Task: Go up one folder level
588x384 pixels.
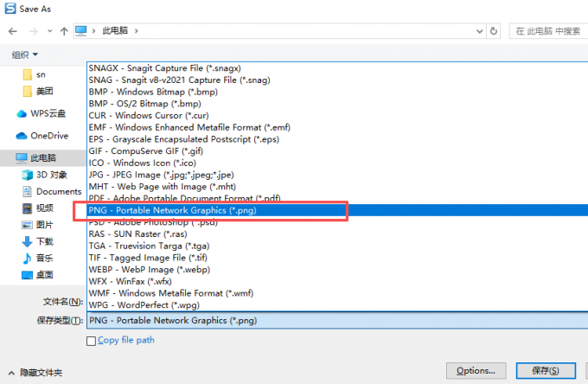Action: (64, 31)
